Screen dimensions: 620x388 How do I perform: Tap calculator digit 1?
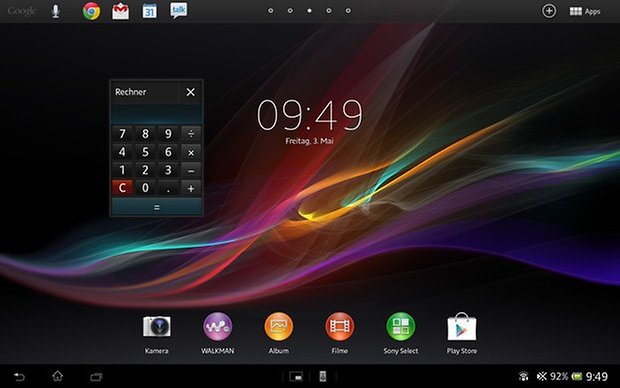(122, 170)
